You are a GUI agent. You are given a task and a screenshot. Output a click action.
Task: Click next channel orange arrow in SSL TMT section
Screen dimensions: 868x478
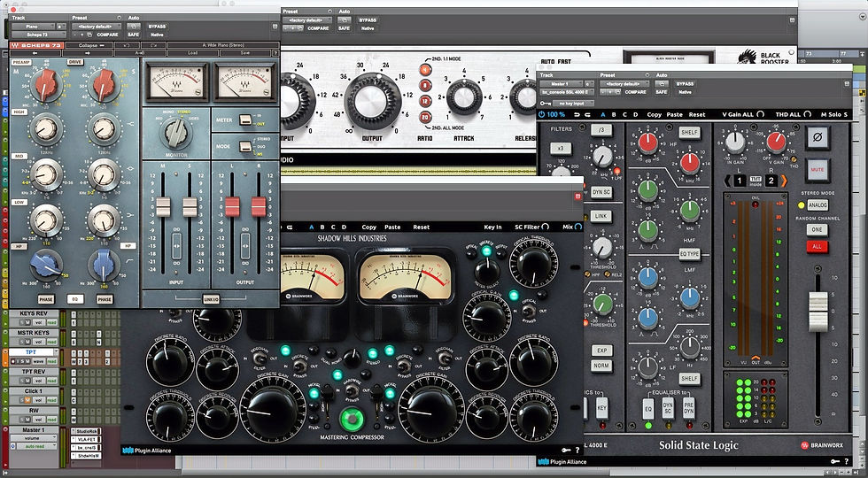(784, 181)
